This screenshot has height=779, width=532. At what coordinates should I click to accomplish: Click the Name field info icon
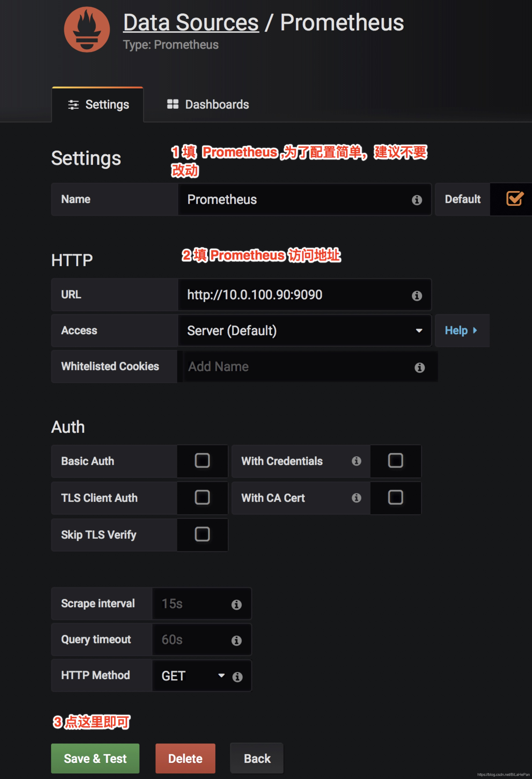pos(417,200)
